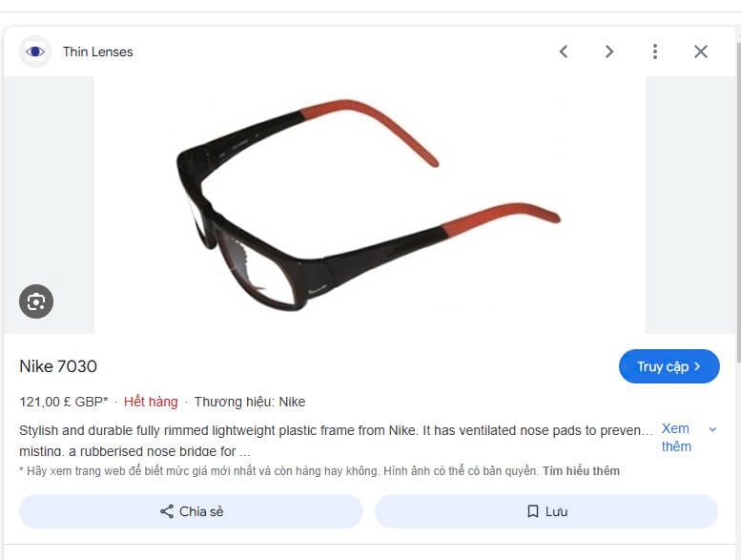Image resolution: width=741 pixels, height=560 pixels.
Task: Click the Thin Lenses eye logo icon
Action: click(35, 52)
